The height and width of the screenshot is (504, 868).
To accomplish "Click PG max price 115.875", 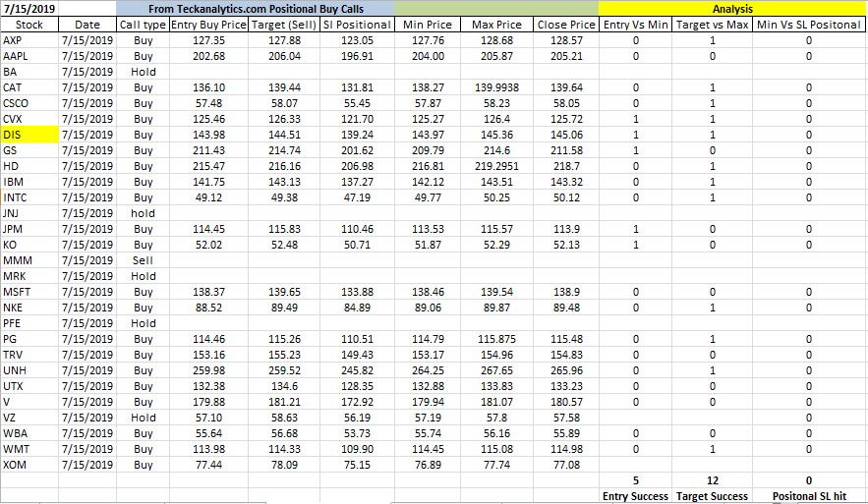I will point(496,339).
